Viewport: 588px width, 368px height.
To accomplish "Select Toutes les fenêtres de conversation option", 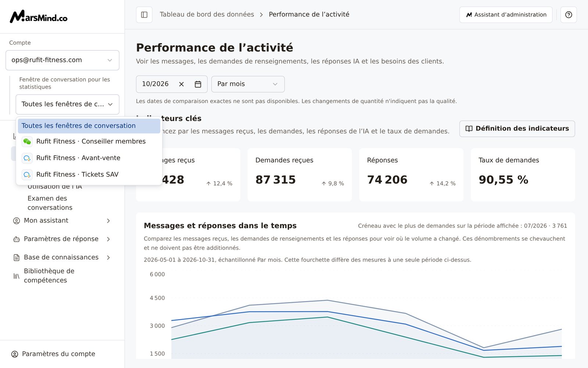I will point(89,126).
